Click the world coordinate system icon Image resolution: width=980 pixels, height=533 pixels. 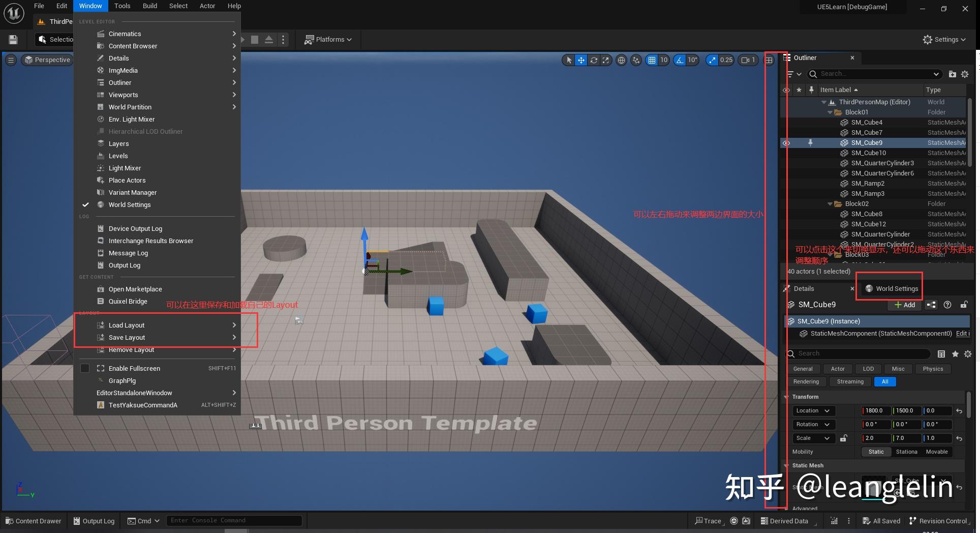pyautogui.click(x=621, y=60)
